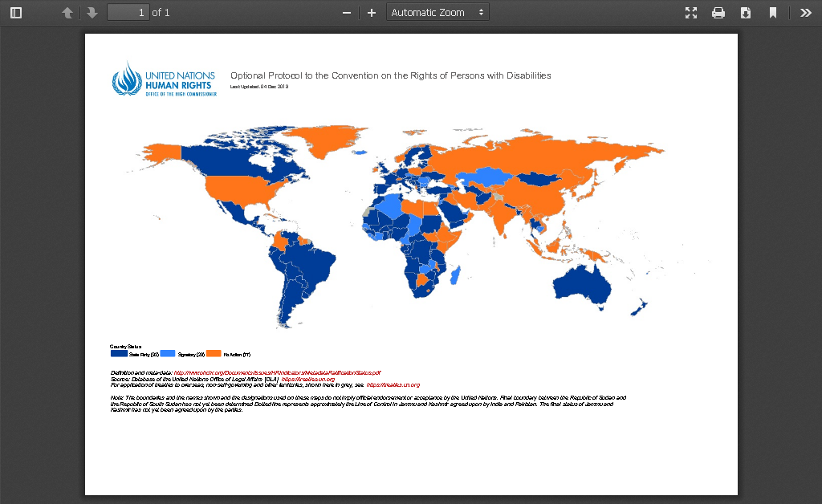Image resolution: width=822 pixels, height=504 pixels.
Task: Open the ohchr.org metadata PDF link
Action: point(277,373)
